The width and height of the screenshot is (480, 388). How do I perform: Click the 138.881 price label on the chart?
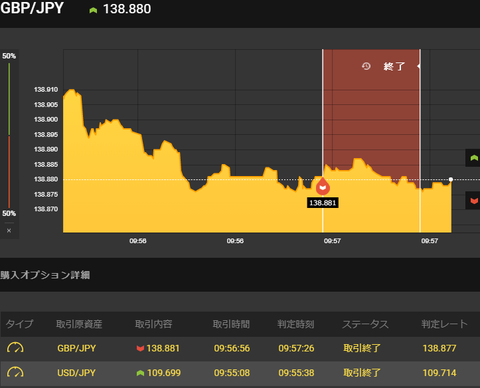coord(323,203)
